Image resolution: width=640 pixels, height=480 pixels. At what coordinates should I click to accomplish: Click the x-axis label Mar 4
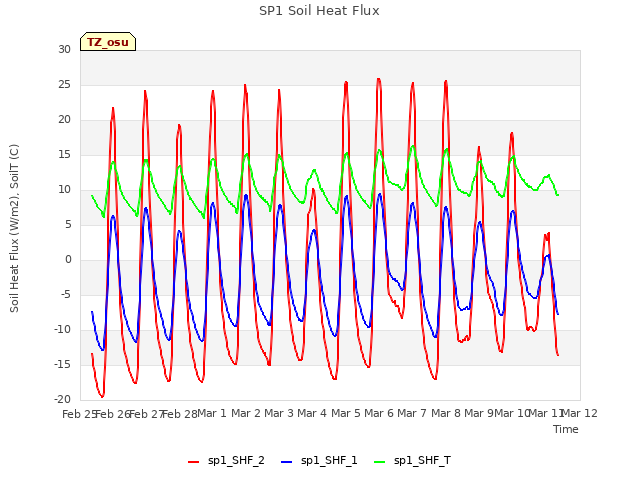[312, 413]
